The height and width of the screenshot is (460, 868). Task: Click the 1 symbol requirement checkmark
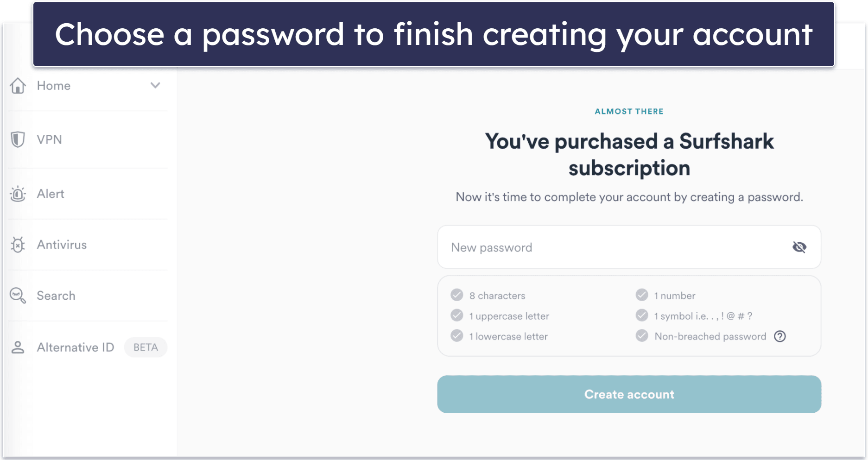pos(642,315)
